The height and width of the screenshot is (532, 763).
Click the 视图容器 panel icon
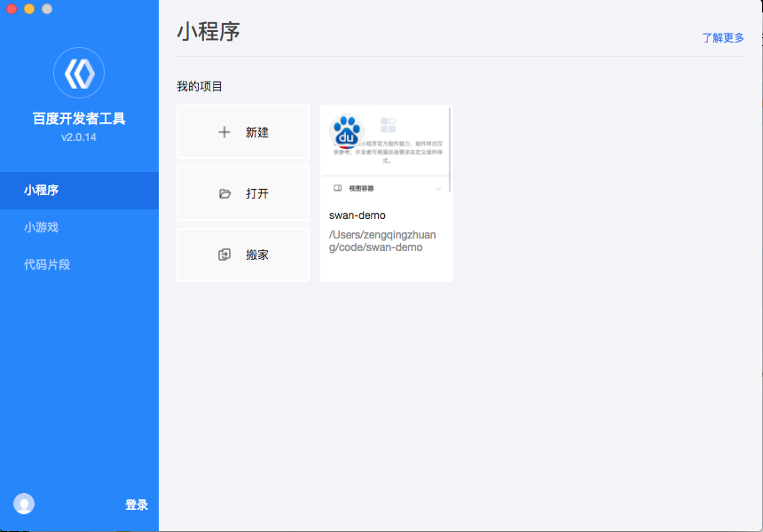pos(337,188)
